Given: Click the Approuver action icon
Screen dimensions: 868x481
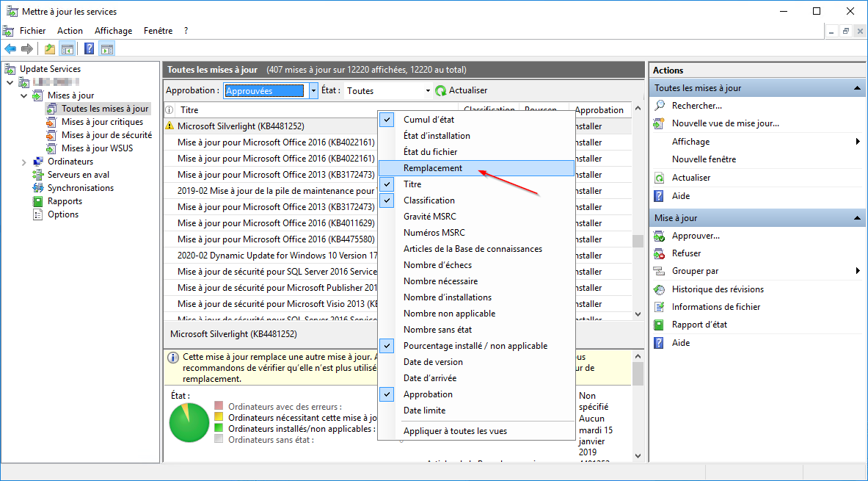Looking at the screenshot, I should coord(660,236).
